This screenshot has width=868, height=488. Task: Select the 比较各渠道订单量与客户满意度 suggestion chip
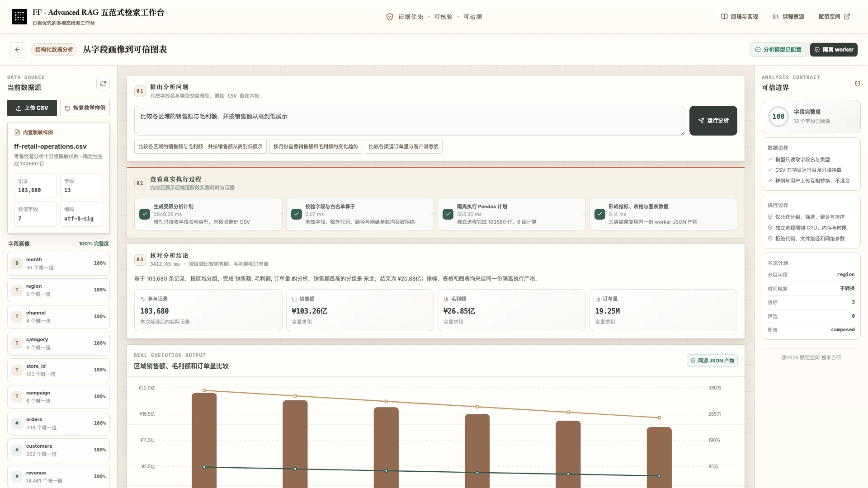(x=404, y=146)
